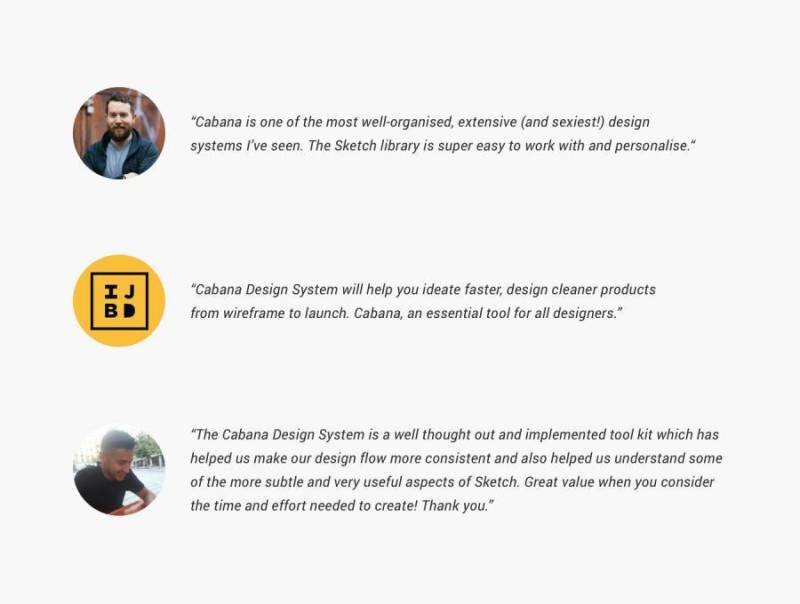800x604 pixels.
Task: Click the letter B in the IJBD logo
Action: coord(110,312)
